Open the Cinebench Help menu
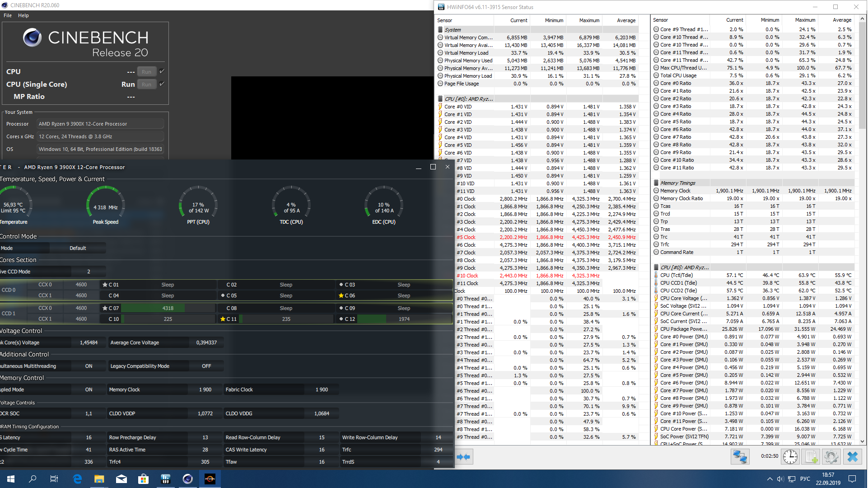The image size is (868, 488). pyautogui.click(x=23, y=15)
